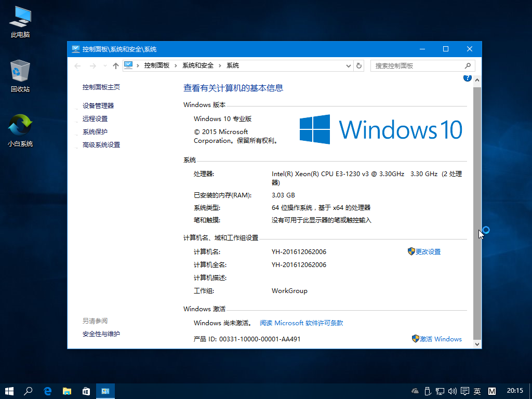This screenshot has height=399, width=532.
Task: Open the Action Center notification icon
Action: pyautogui.click(x=464, y=391)
